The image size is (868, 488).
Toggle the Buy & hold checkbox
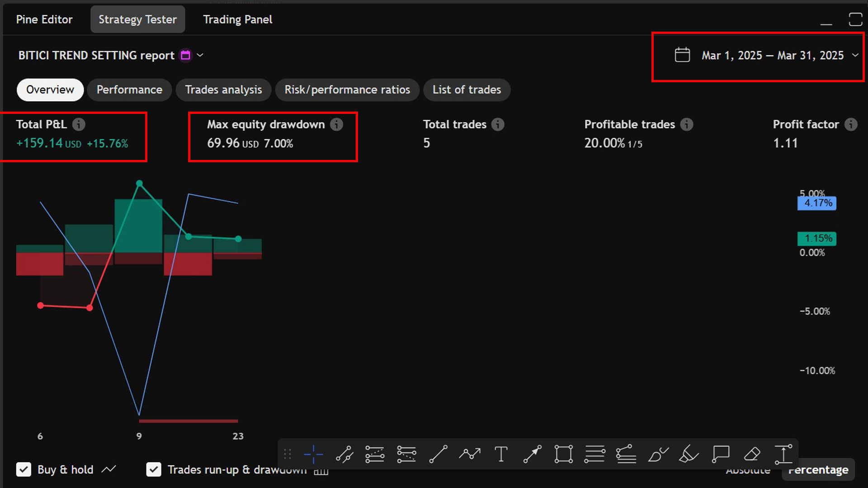pyautogui.click(x=24, y=469)
